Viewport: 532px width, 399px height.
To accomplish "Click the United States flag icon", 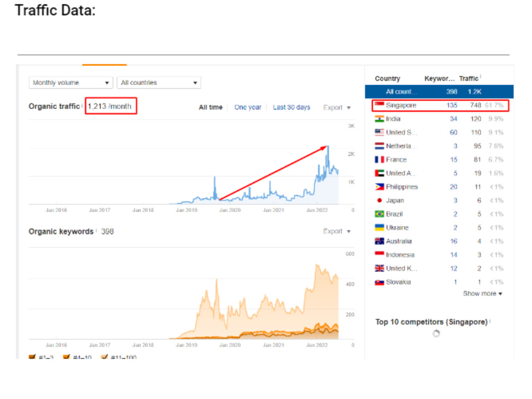I will 379,132.
